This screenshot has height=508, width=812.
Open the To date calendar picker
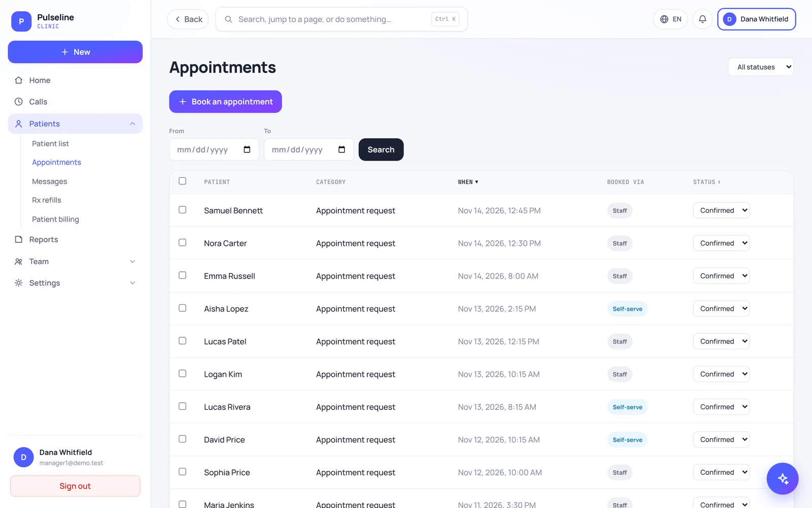pos(342,149)
